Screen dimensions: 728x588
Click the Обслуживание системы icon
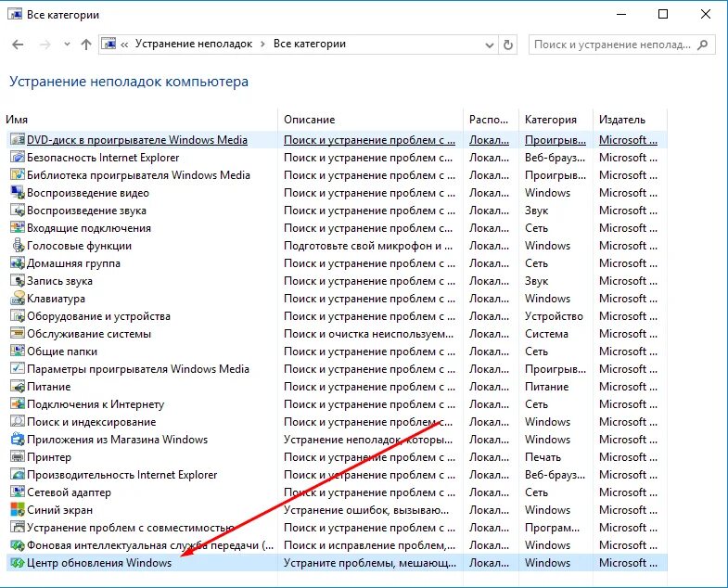pos(18,334)
